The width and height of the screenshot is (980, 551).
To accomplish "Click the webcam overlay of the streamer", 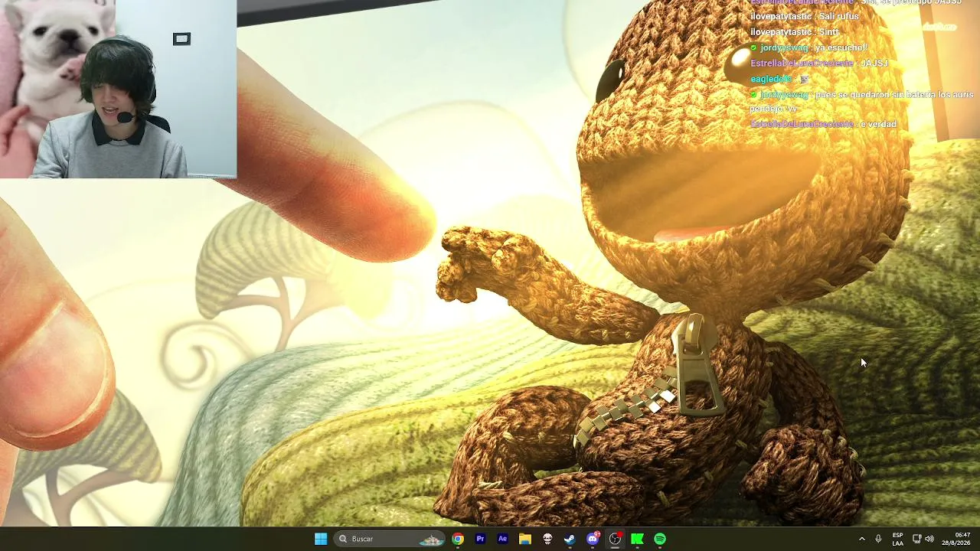I will coord(118,89).
